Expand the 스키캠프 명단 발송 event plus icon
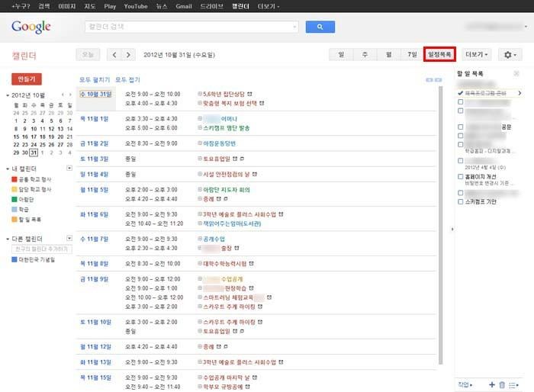Viewport: 534px width, 392px height. click(x=200, y=127)
